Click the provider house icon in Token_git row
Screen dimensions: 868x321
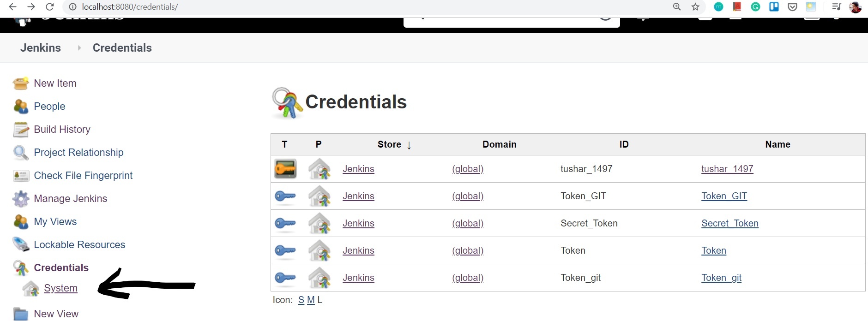click(x=319, y=278)
